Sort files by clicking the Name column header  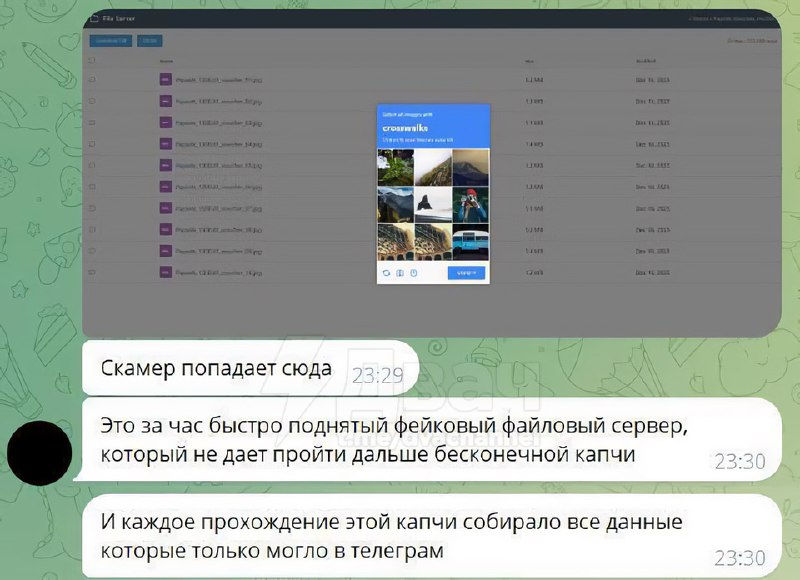point(165,60)
